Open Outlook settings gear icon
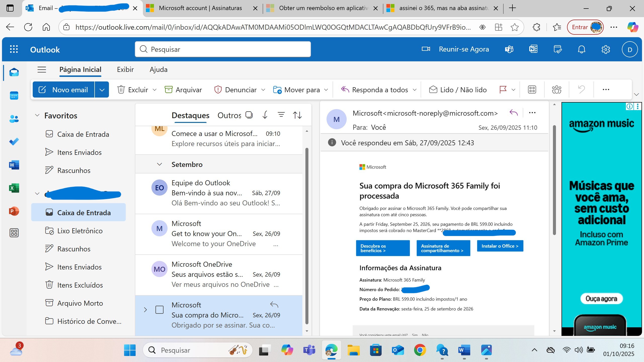This screenshot has width=644, height=362. point(606,49)
